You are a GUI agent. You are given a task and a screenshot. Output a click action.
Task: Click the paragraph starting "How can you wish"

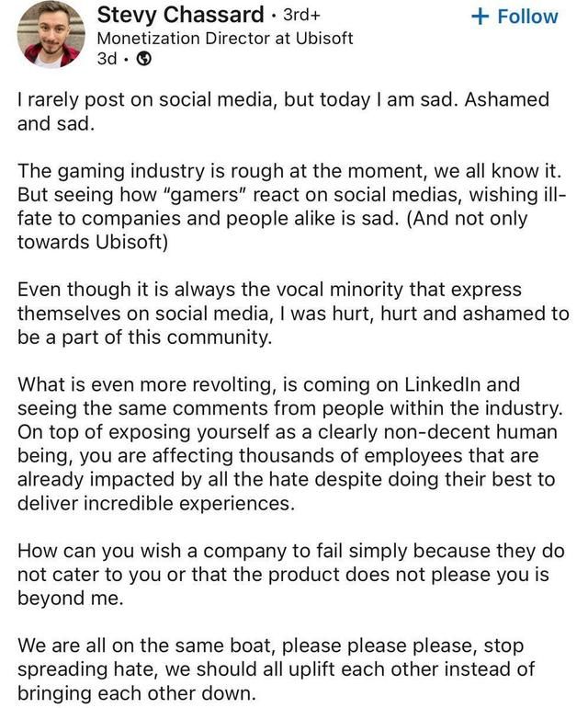292,575
